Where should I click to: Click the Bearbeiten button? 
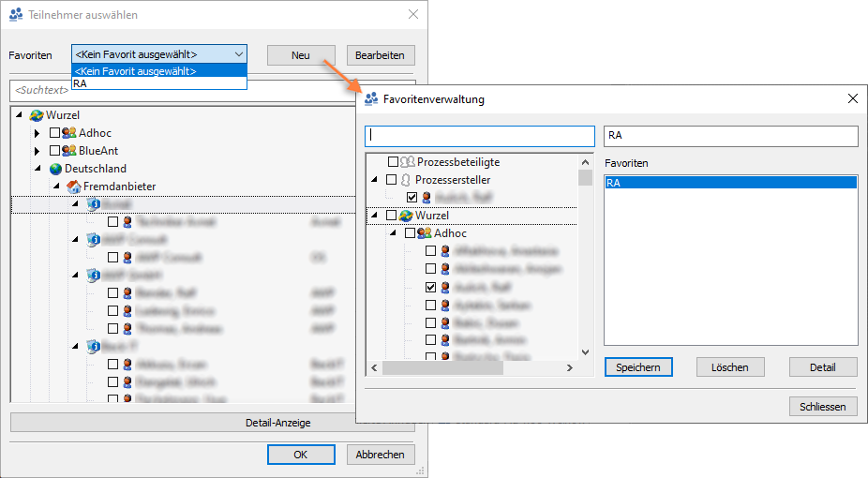381,55
